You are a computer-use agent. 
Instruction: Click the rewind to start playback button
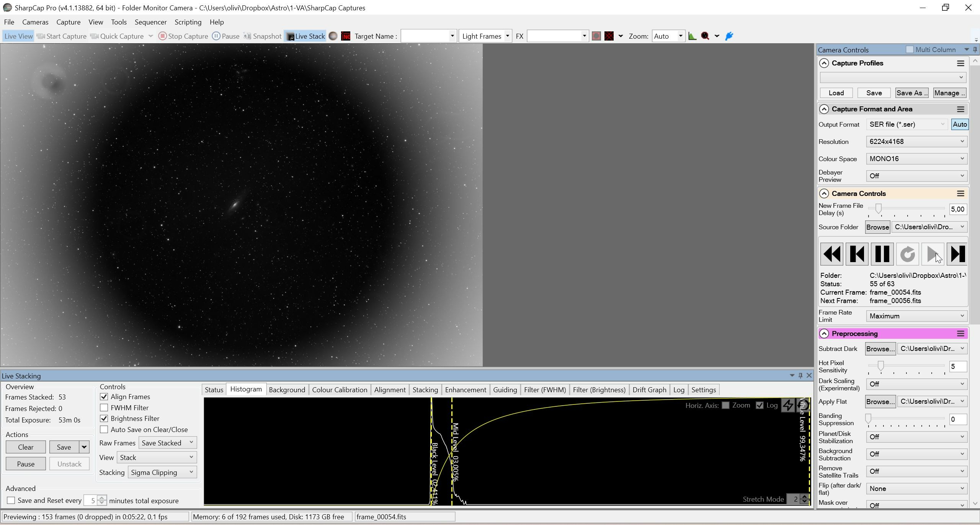831,254
